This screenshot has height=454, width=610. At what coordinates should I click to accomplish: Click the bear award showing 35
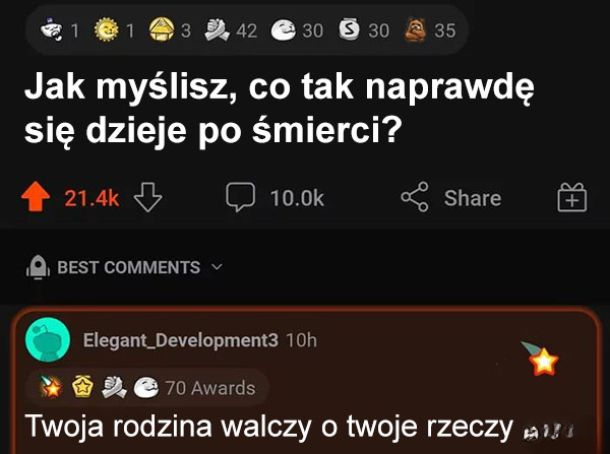pyautogui.click(x=415, y=30)
